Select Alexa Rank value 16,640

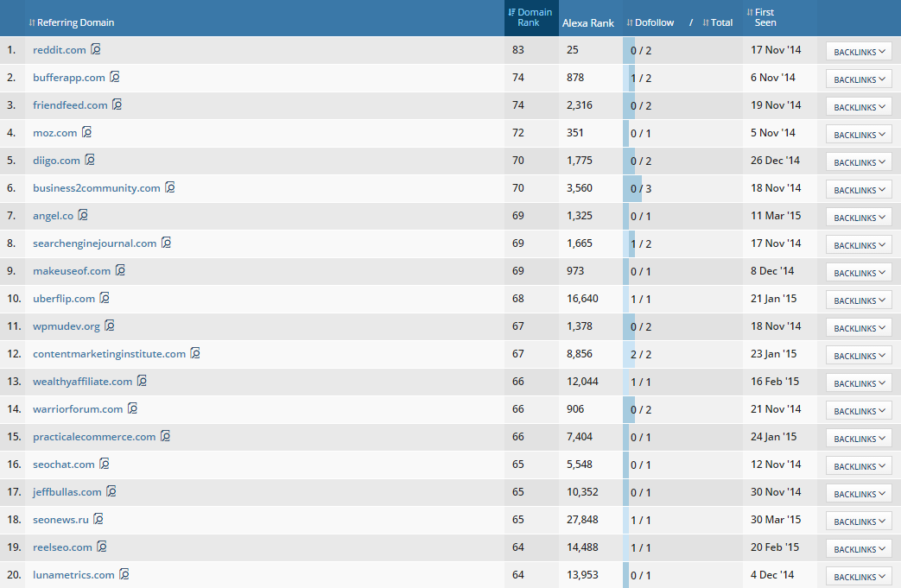click(582, 298)
